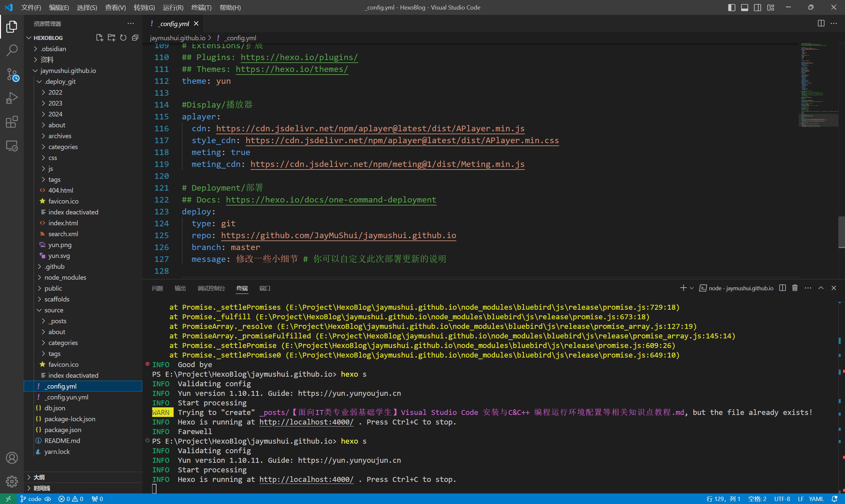Viewport: 845px width, 504px height.
Task: Close the bottom panel
Action: 834,288
